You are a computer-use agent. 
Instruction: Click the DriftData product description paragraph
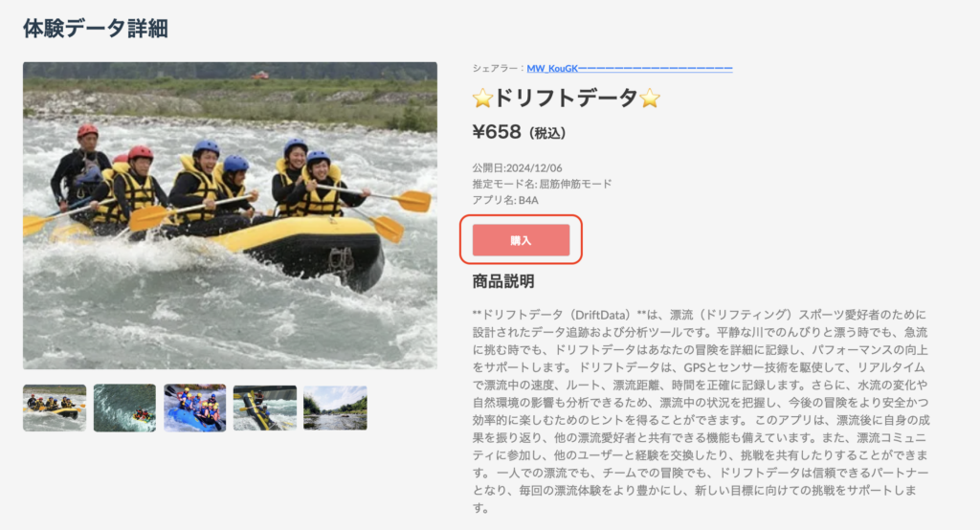point(701,411)
